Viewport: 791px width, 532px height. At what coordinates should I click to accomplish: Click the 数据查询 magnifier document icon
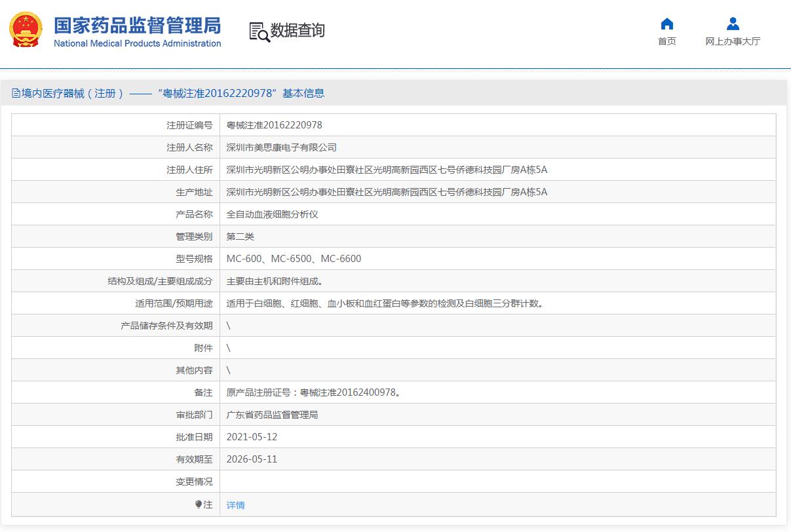(260, 31)
